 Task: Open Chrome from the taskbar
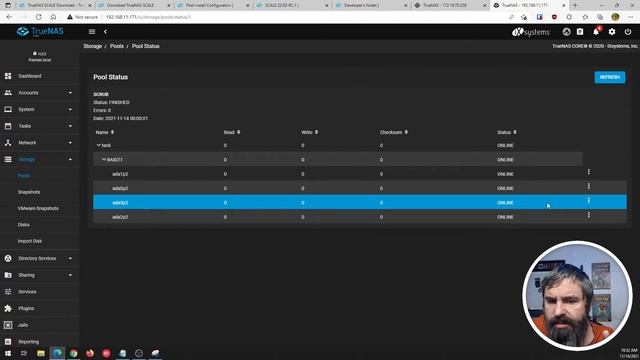[73, 353]
